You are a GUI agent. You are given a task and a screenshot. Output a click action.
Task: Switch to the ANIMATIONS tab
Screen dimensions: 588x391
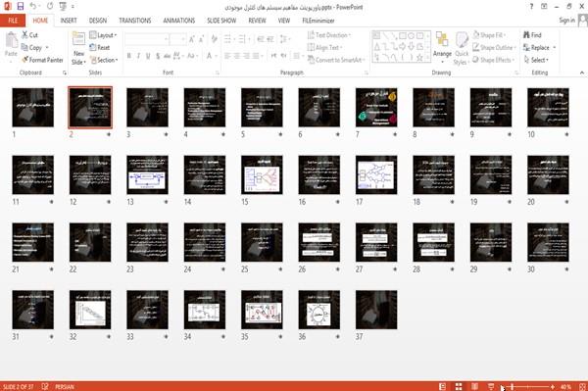pos(179,21)
